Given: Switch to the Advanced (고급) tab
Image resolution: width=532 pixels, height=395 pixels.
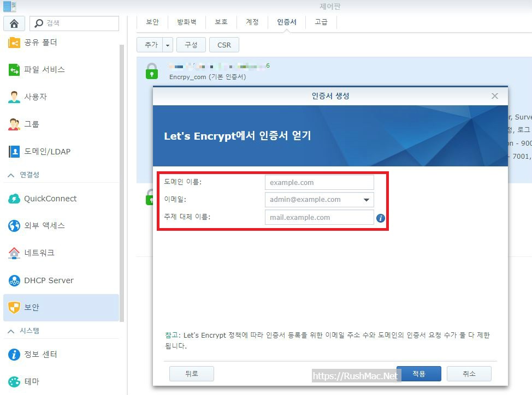Looking at the screenshot, I should (321, 22).
